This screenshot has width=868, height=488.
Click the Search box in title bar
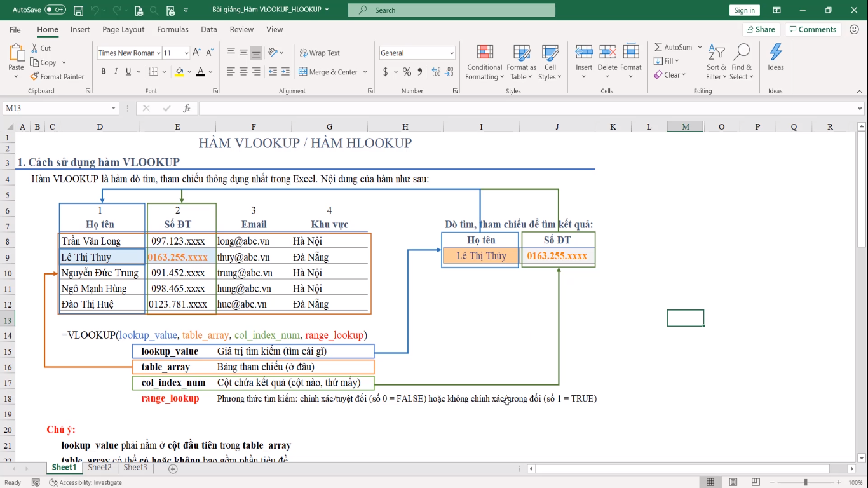coord(452,10)
